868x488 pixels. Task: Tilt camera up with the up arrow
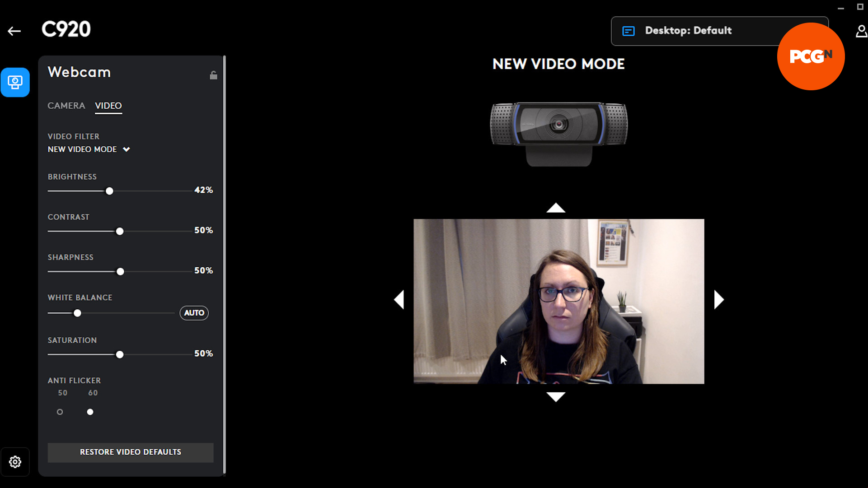click(x=556, y=208)
